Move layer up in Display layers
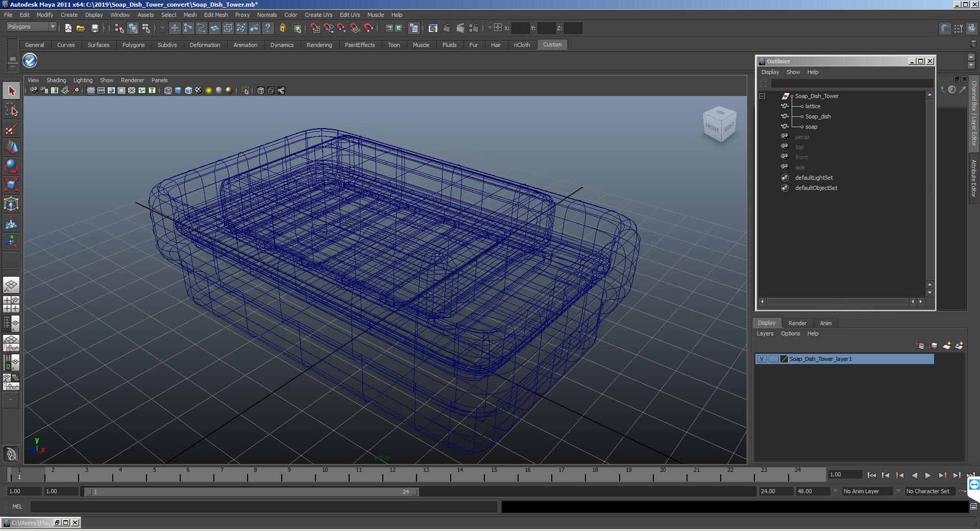 pyautogui.click(x=921, y=346)
